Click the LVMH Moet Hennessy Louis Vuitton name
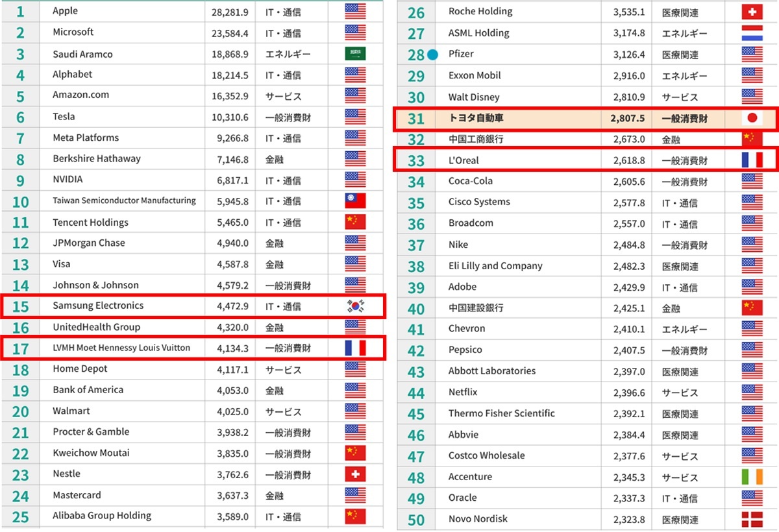The width and height of the screenshot is (779, 532). click(121, 348)
